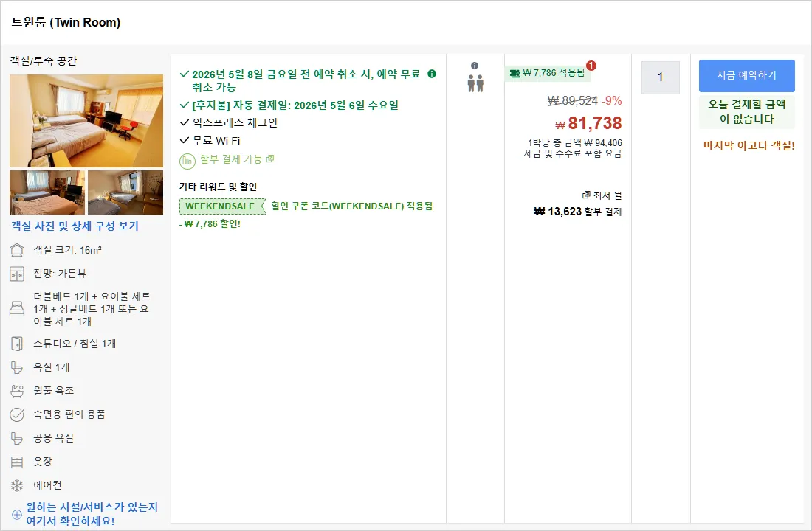This screenshot has height=531, width=812.
Task: Click the 무료 Wi-Fi benefit text
Action: coord(216,141)
